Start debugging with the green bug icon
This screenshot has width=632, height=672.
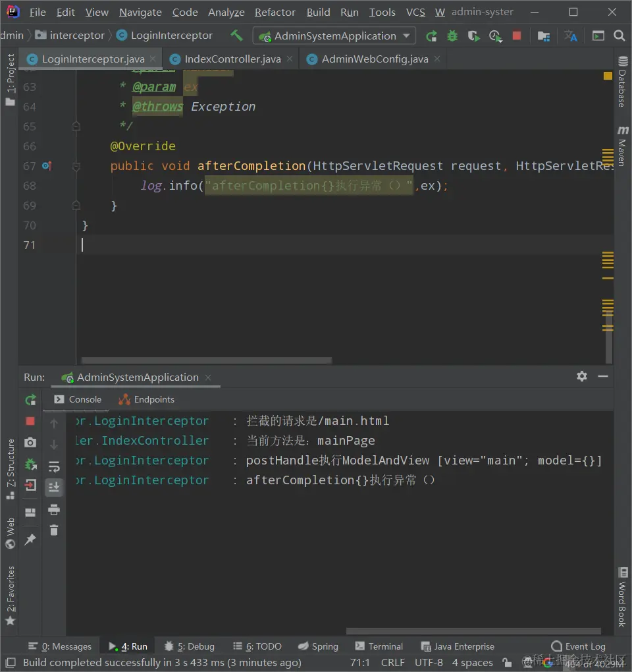452,36
